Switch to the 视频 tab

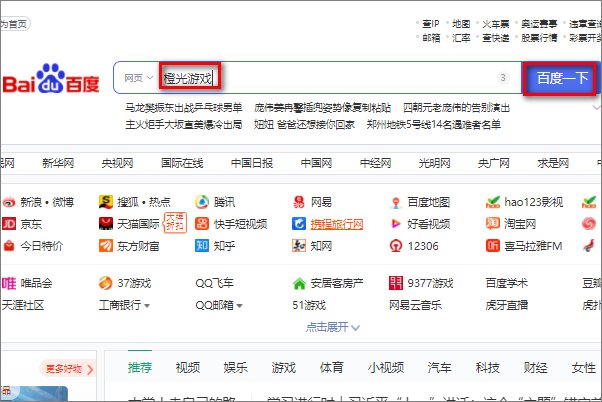[188, 367]
